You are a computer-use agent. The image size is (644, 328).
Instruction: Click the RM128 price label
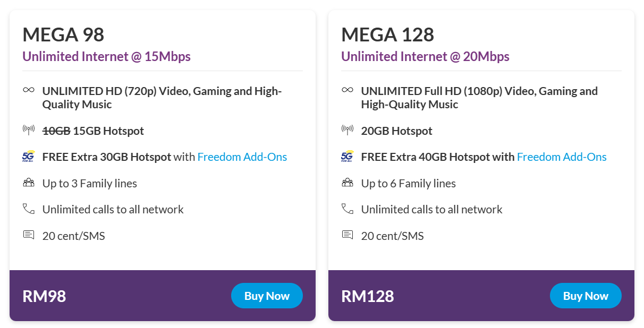368,296
